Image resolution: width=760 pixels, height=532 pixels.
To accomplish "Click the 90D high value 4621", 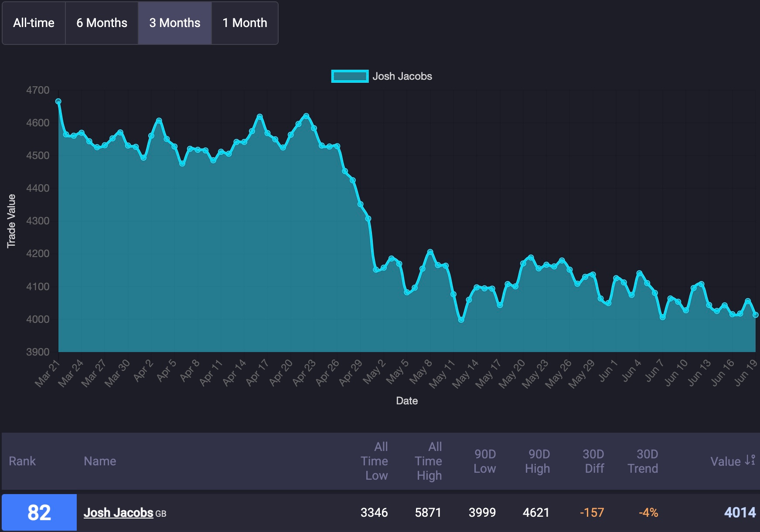I will point(536,513).
